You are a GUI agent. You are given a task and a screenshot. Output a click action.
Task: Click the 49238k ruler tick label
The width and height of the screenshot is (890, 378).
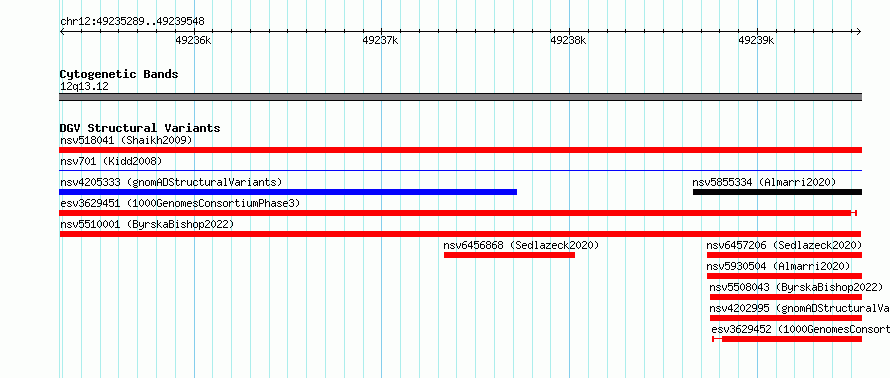[568, 40]
